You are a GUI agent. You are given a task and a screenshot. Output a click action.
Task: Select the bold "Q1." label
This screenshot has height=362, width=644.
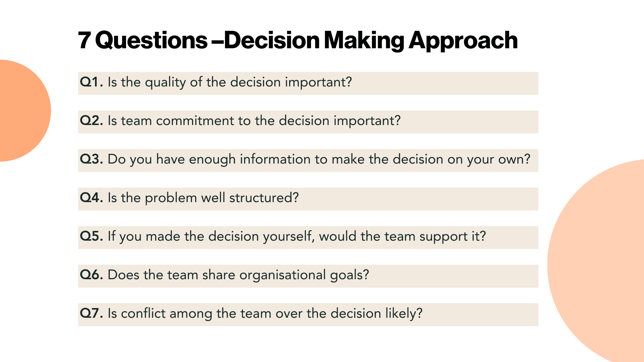91,82
